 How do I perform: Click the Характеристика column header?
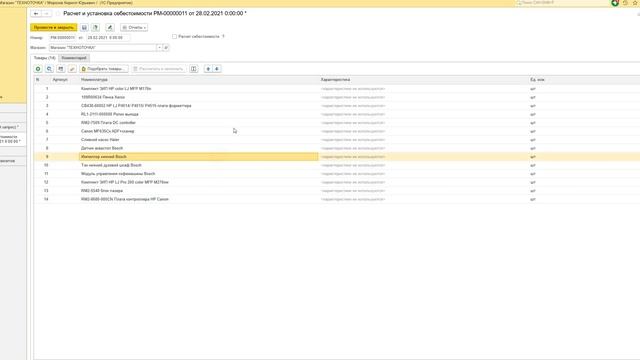(x=423, y=80)
